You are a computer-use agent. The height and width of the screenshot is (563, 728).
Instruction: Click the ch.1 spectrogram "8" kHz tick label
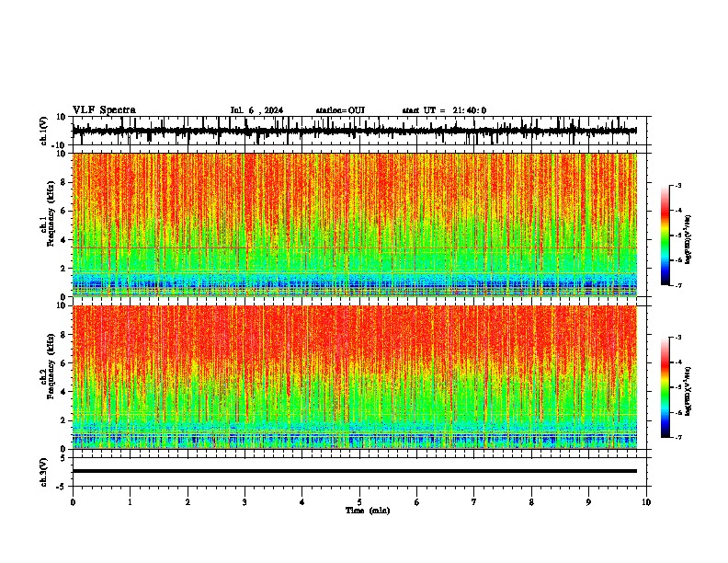[x=63, y=182]
